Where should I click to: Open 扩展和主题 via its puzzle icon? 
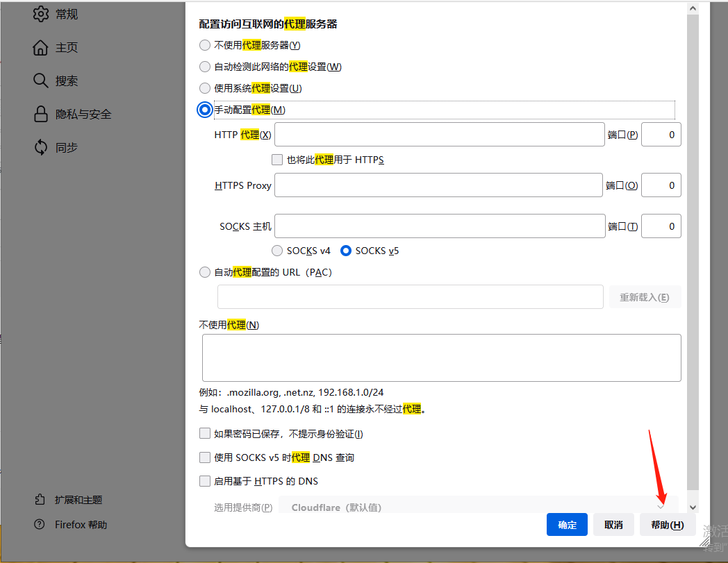click(38, 499)
